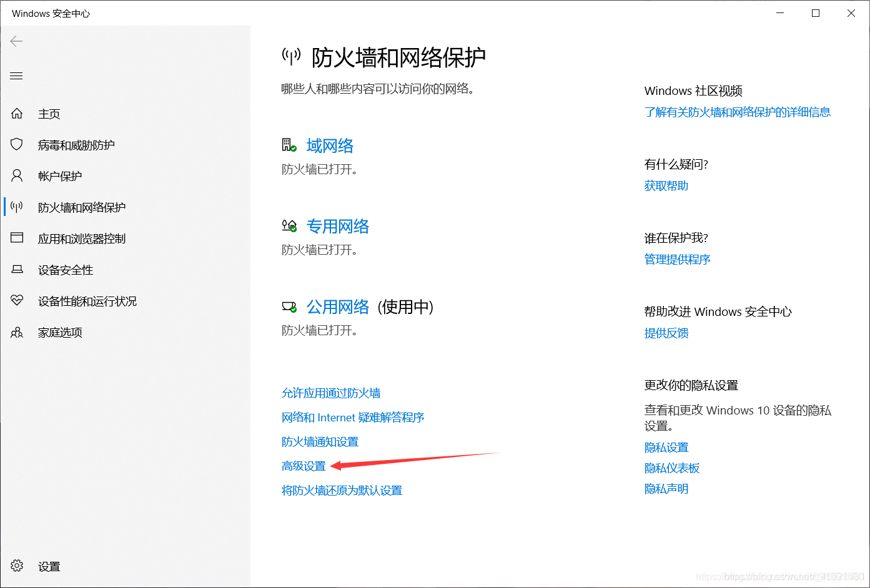The image size is (870, 588).
Task: Click the 有什么疑问? heading
Action: point(676,165)
